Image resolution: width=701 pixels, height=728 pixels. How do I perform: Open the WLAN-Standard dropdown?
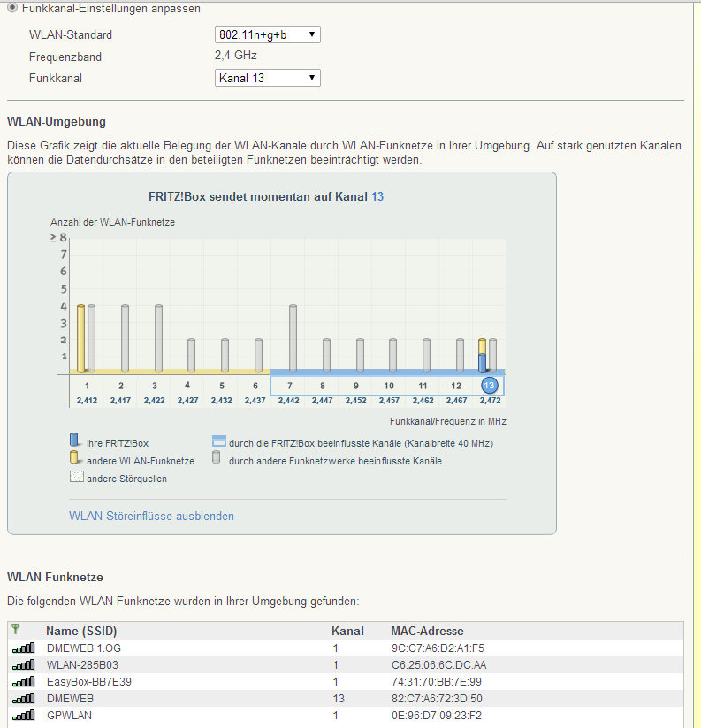point(267,34)
